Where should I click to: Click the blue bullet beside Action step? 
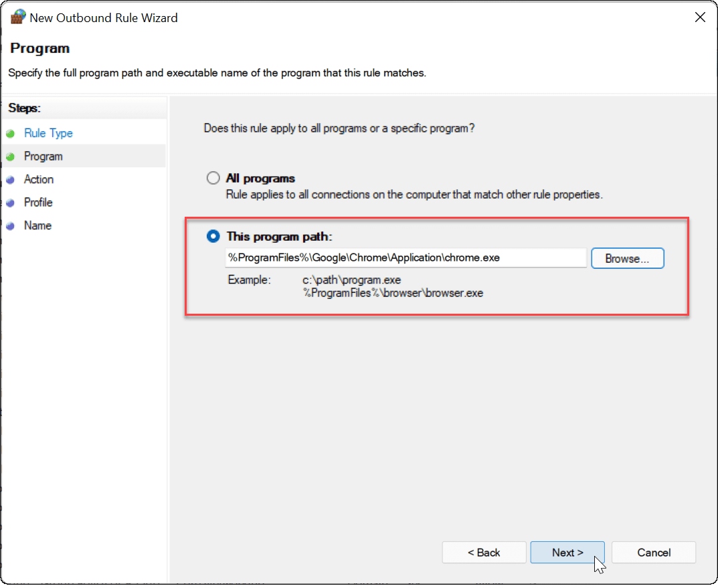[10, 180]
